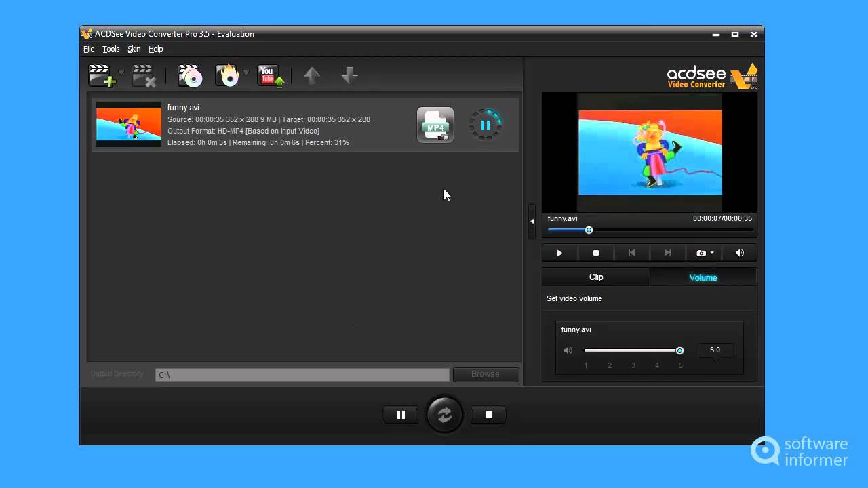Stop all conversions at bottom
The image size is (868, 488).
pos(489,415)
